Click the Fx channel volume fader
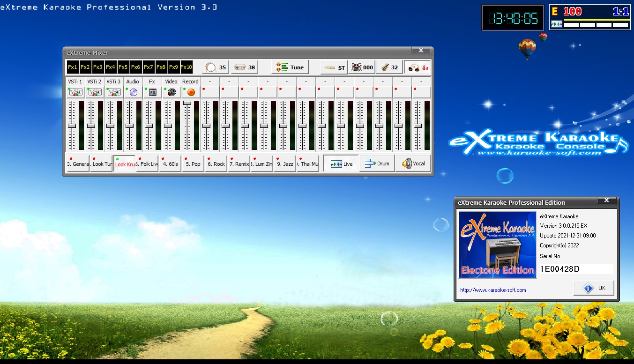The height and width of the screenshot is (364, 634). pos(149,126)
